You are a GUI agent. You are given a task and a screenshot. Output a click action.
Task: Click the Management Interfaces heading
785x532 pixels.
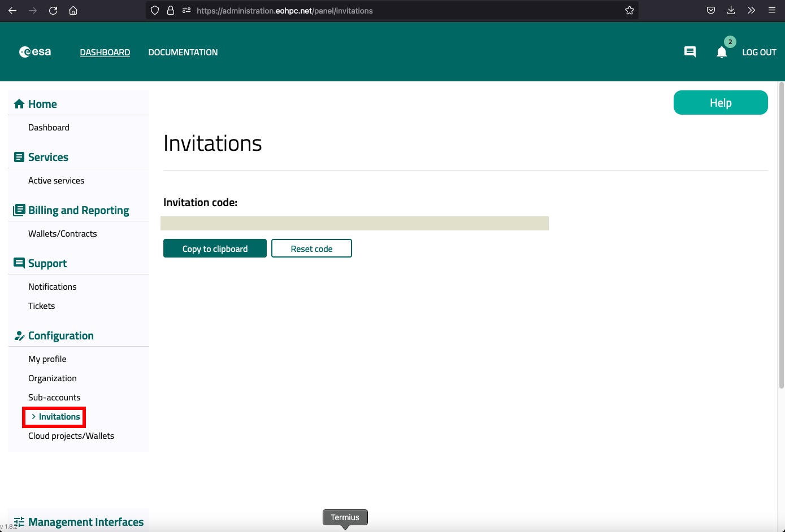(86, 522)
